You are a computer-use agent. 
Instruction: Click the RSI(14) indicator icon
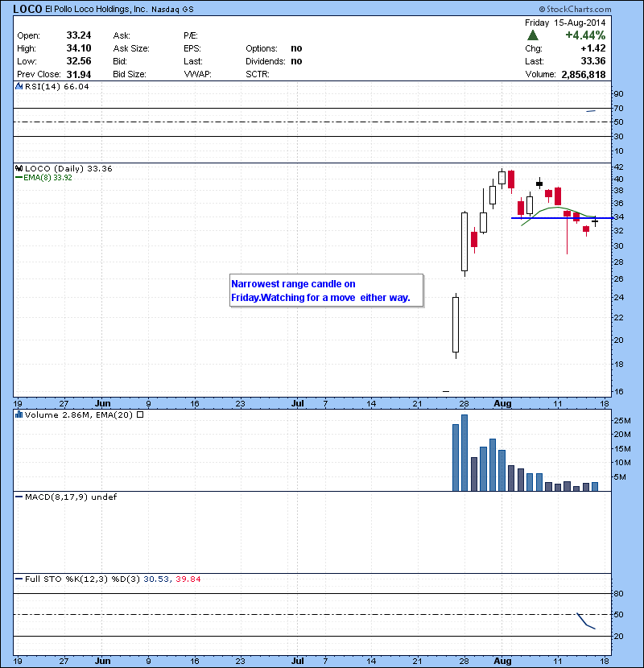(x=19, y=86)
